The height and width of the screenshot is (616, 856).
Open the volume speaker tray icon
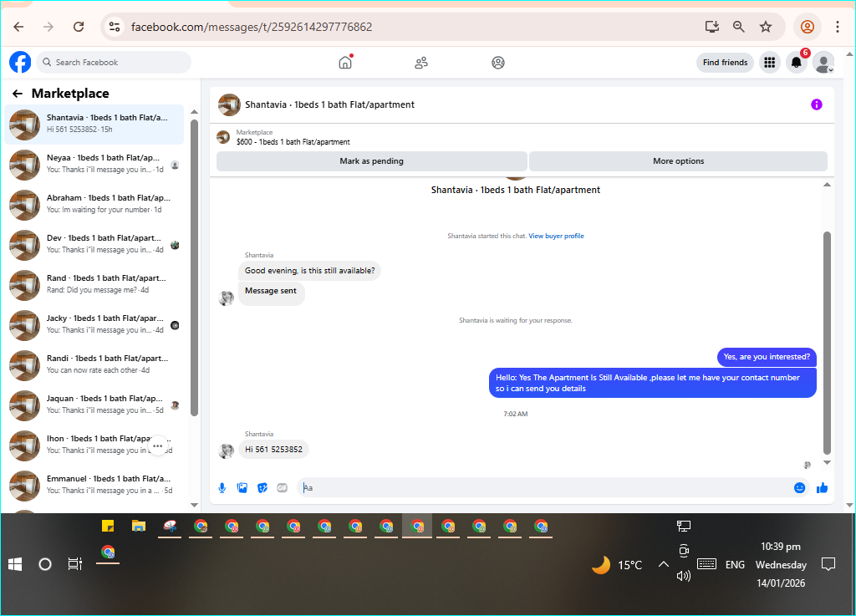pos(684,576)
